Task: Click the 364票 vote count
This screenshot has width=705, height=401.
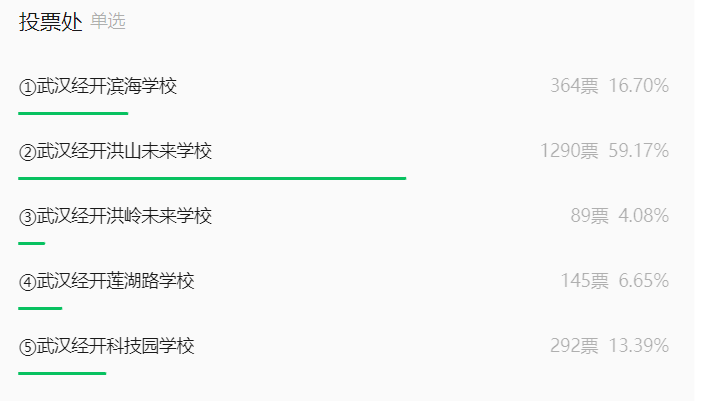Action: pos(574,86)
